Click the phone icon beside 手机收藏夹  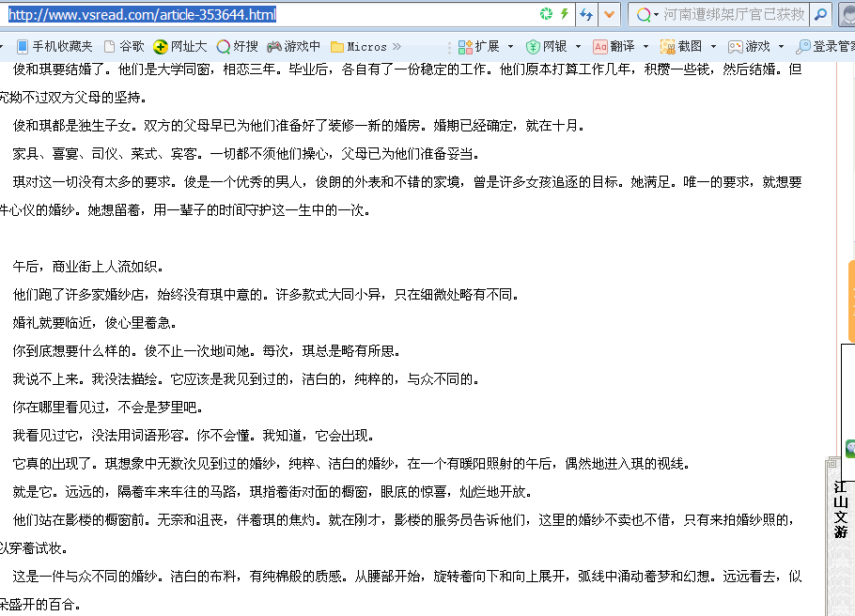(x=23, y=47)
